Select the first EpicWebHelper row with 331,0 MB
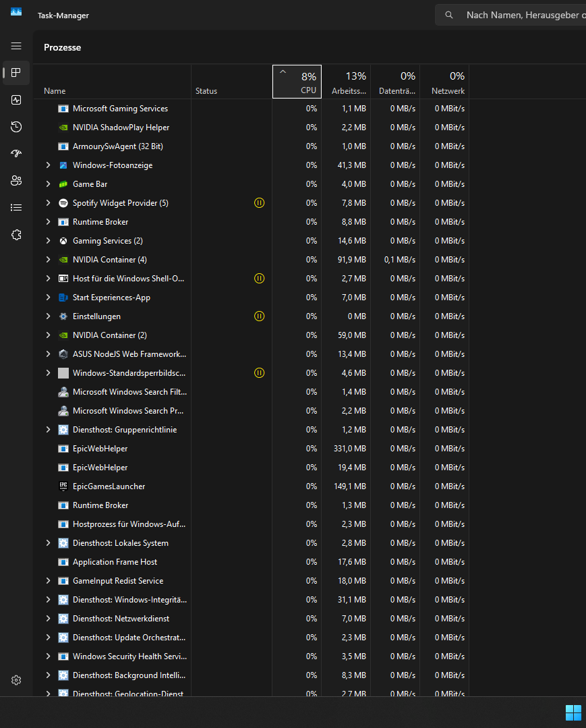The height and width of the screenshot is (728, 586). tap(251, 449)
